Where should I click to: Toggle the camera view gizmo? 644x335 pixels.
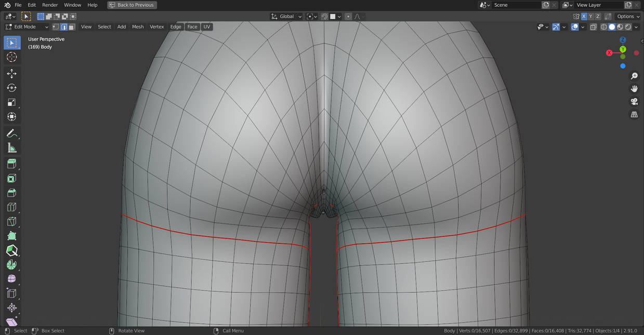click(x=634, y=102)
